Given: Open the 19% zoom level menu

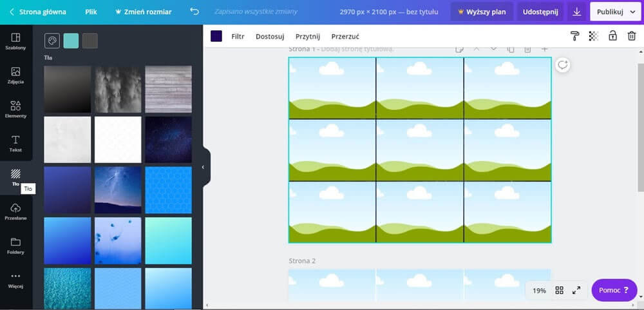Looking at the screenshot, I should coord(539,291).
